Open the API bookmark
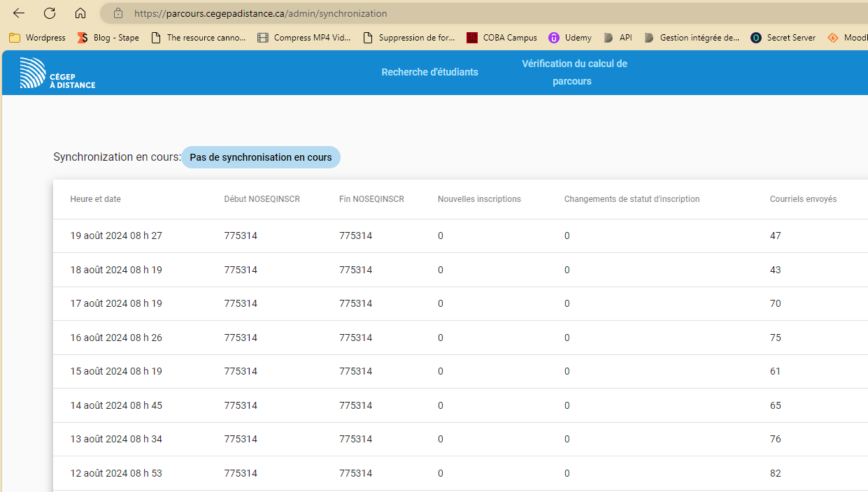 pyautogui.click(x=618, y=38)
